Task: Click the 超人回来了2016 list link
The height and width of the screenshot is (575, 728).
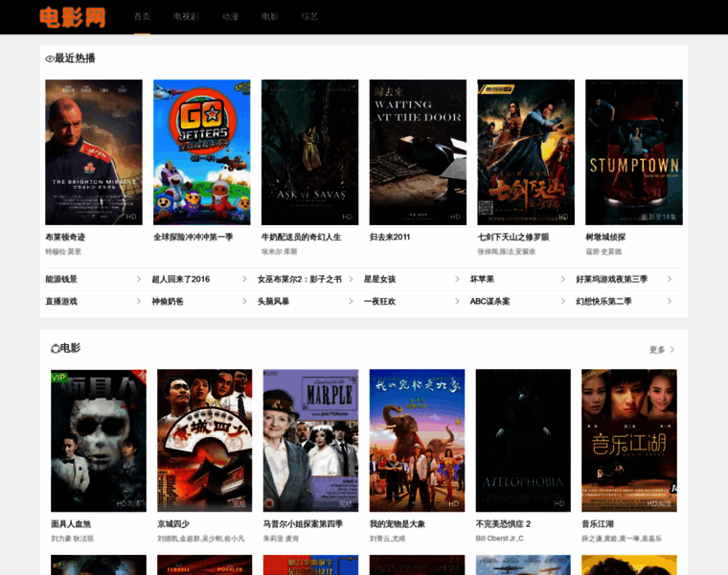Action: [x=181, y=279]
